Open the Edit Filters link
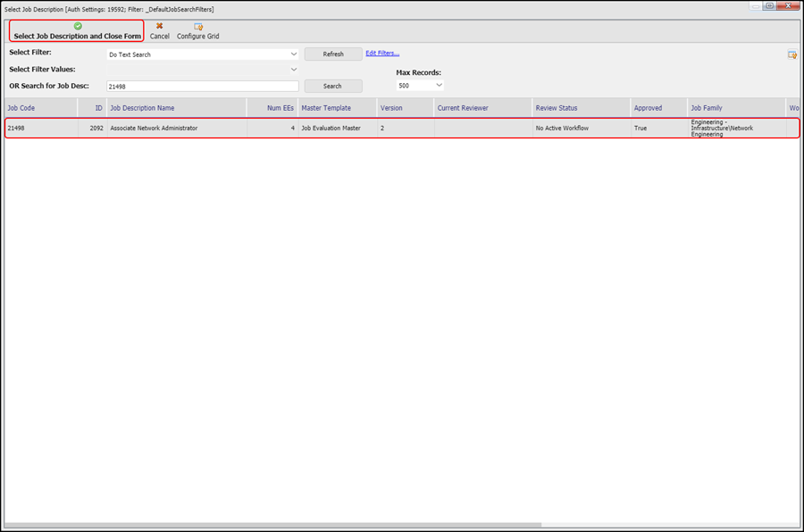 (x=382, y=54)
